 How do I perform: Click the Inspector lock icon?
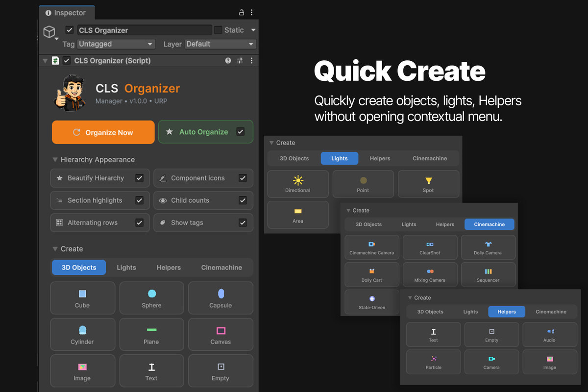[x=241, y=12]
